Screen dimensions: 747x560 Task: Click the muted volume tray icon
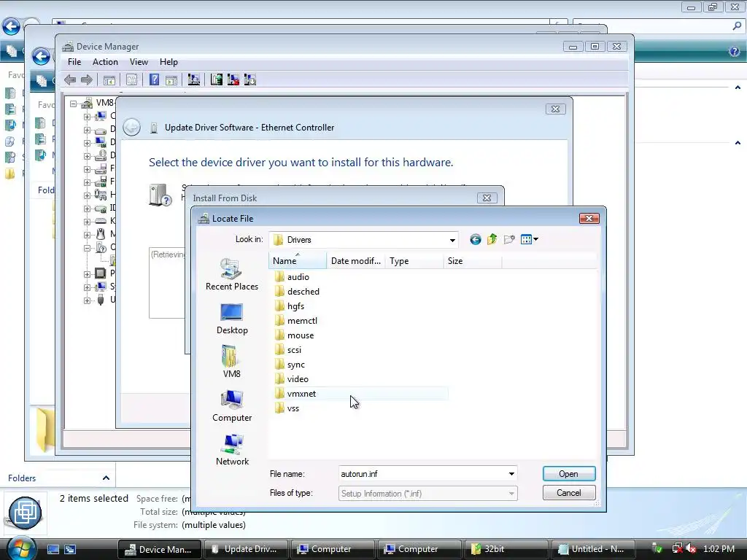coord(692,548)
